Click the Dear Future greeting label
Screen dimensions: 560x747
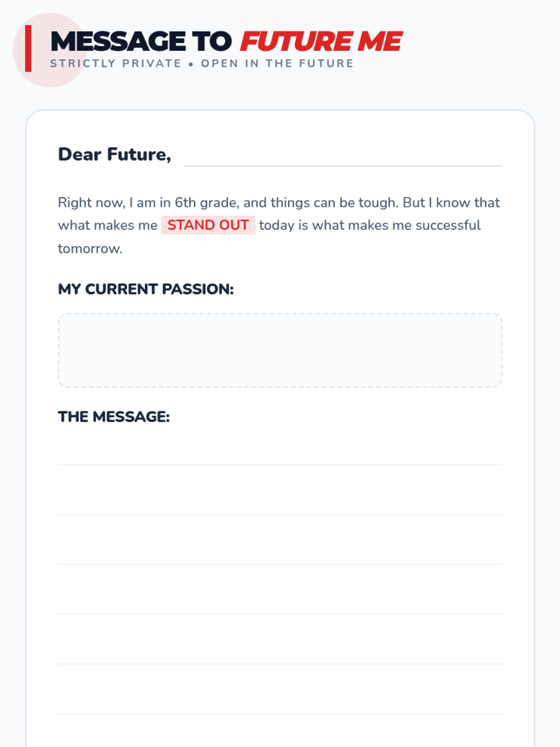click(114, 155)
